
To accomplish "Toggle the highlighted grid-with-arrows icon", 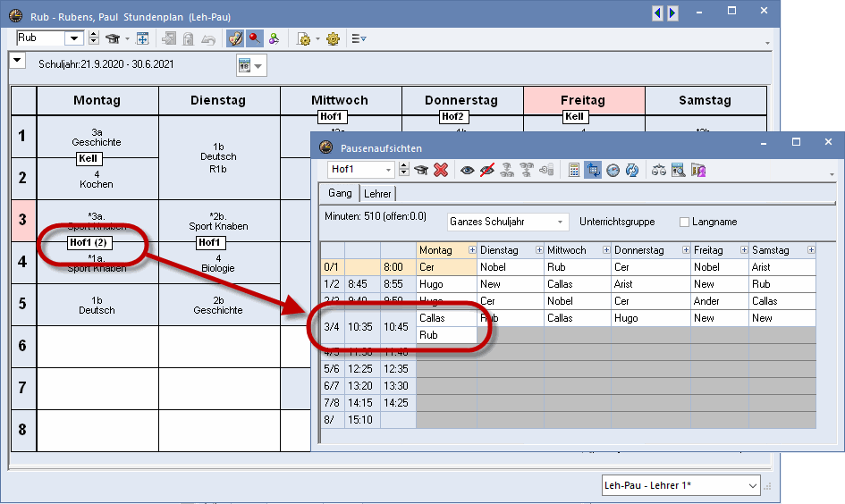I will [x=593, y=171].
